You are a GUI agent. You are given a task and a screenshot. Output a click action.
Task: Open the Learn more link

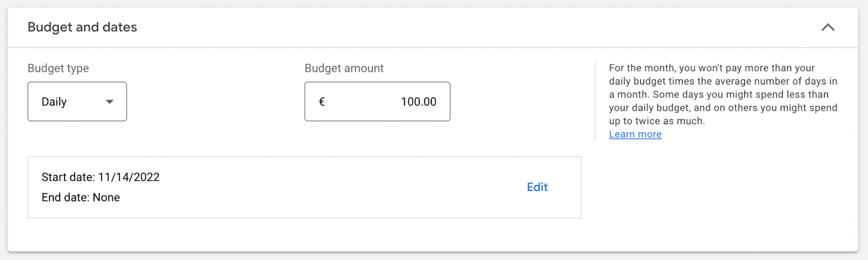[x=635, y=134]
